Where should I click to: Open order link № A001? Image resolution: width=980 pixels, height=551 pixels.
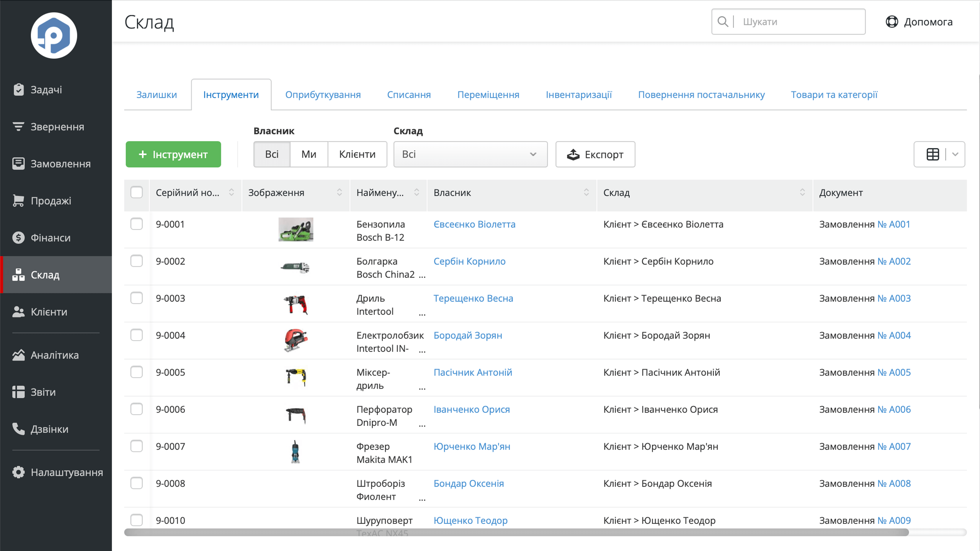pos(893,224)
